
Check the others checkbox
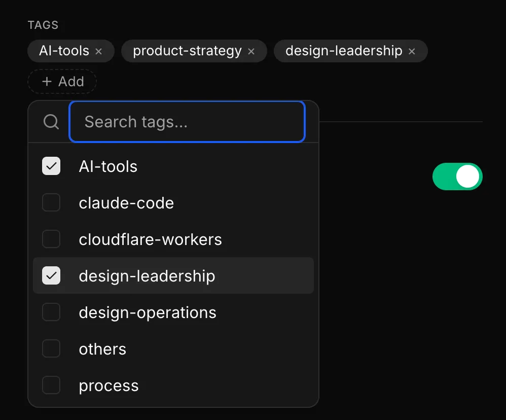click(x=51, y=348)
